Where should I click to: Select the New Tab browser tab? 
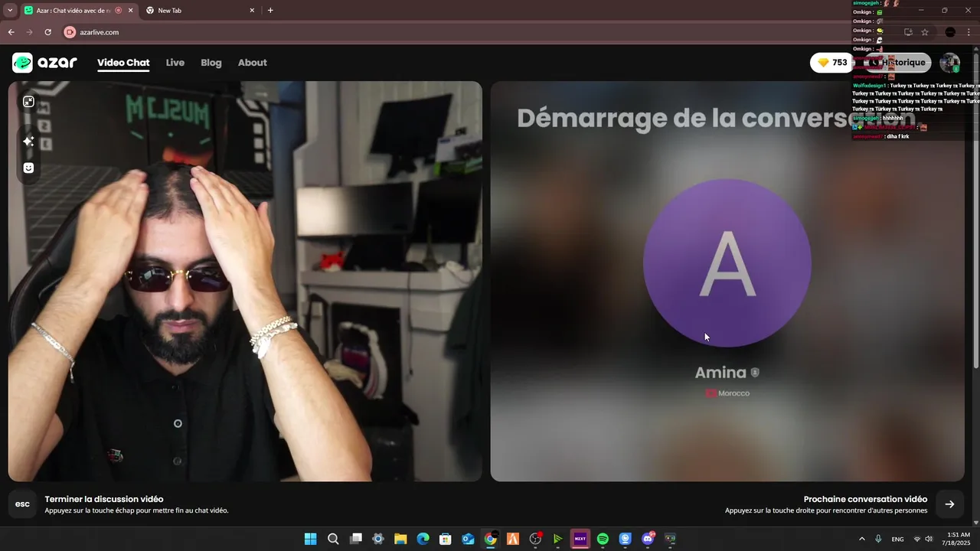point(201,11)
